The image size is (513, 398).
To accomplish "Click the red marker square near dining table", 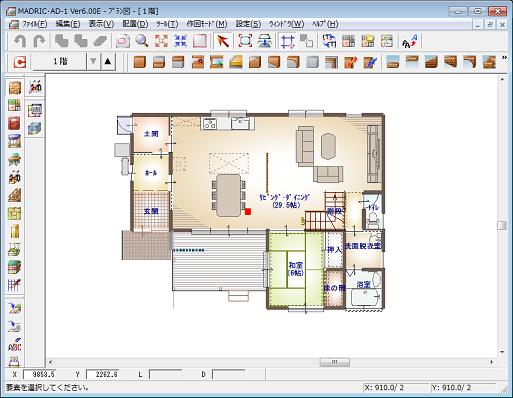I will point(248,211).
